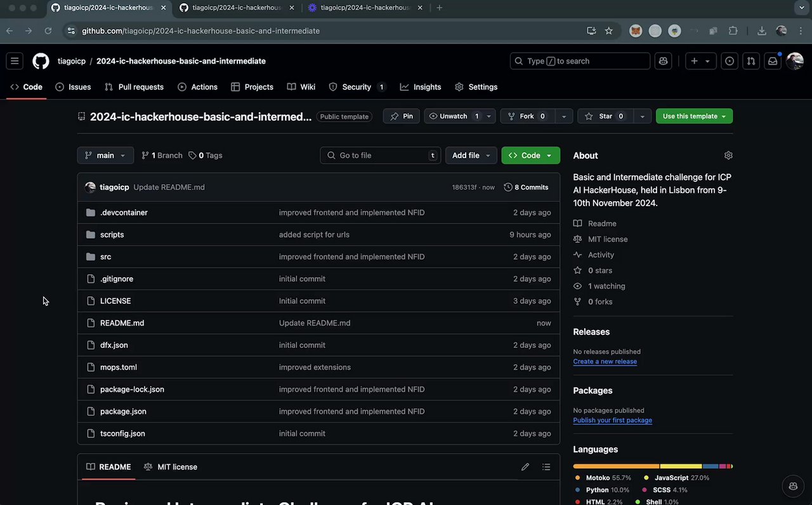View the 1 Branch link

[x=162, y=155]
